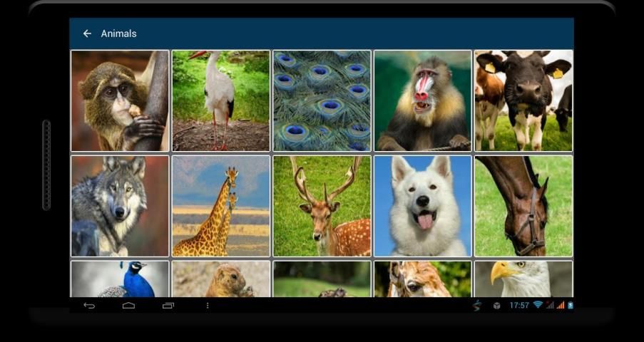Open the gray wolf photo
Screen dimensions: 644x342
coord(120,206)
